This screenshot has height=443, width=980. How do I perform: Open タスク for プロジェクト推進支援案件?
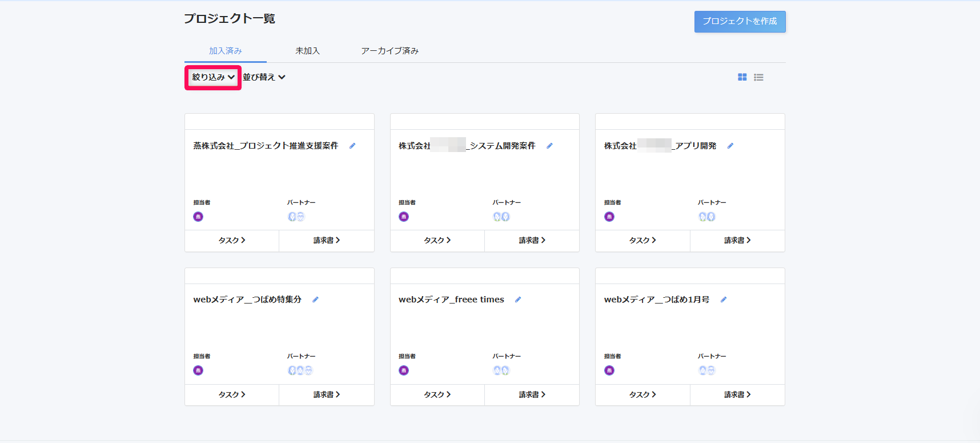232,241
